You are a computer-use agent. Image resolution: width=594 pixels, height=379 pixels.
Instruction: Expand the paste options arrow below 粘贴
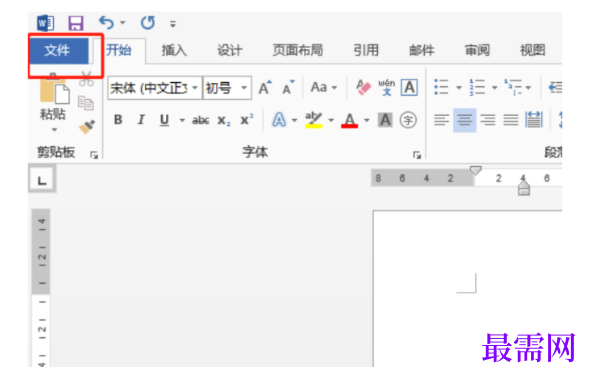[55, 130]
